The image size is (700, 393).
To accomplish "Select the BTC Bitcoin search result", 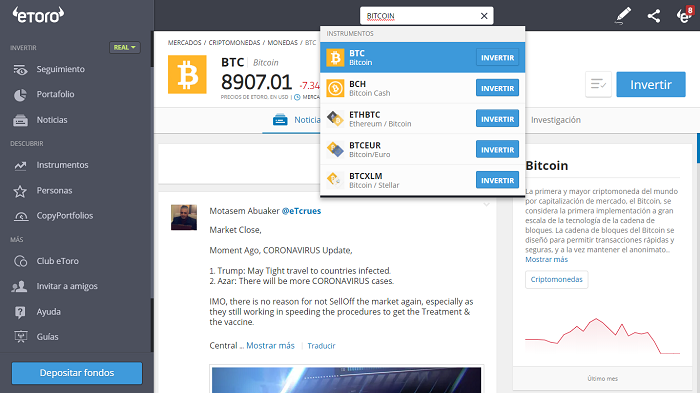I will (x=422, y=58).
